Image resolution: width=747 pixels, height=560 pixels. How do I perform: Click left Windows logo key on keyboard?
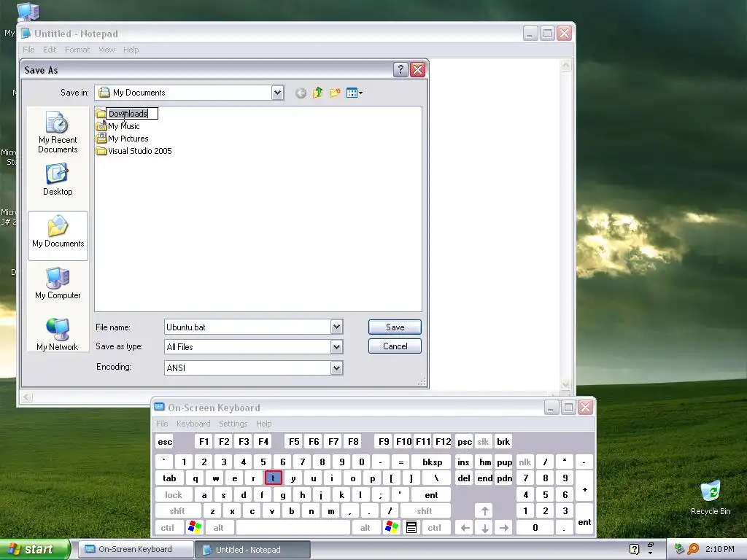click(195, 527)
